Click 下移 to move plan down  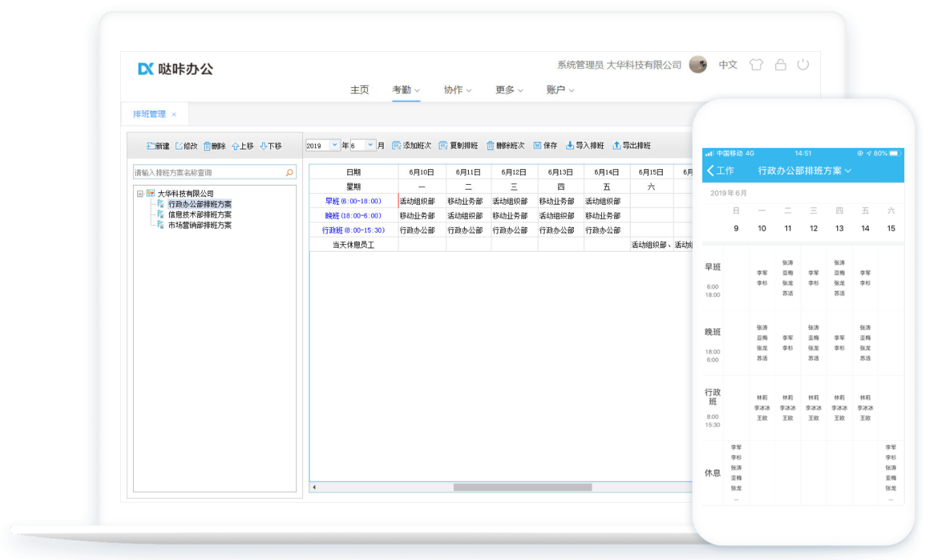pyautogui.click(x=270, y=146)
